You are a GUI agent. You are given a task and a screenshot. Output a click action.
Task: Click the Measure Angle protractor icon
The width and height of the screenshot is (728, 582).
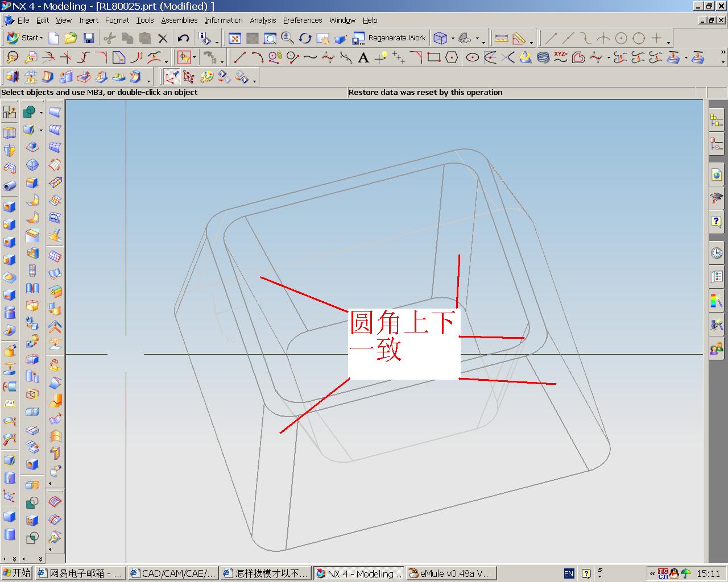point(519,38)
